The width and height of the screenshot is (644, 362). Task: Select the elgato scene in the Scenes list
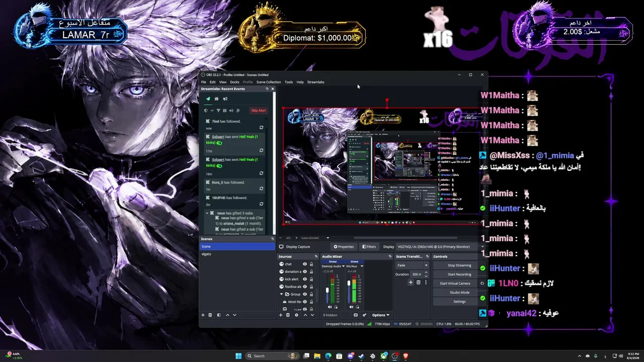(237, 254)
